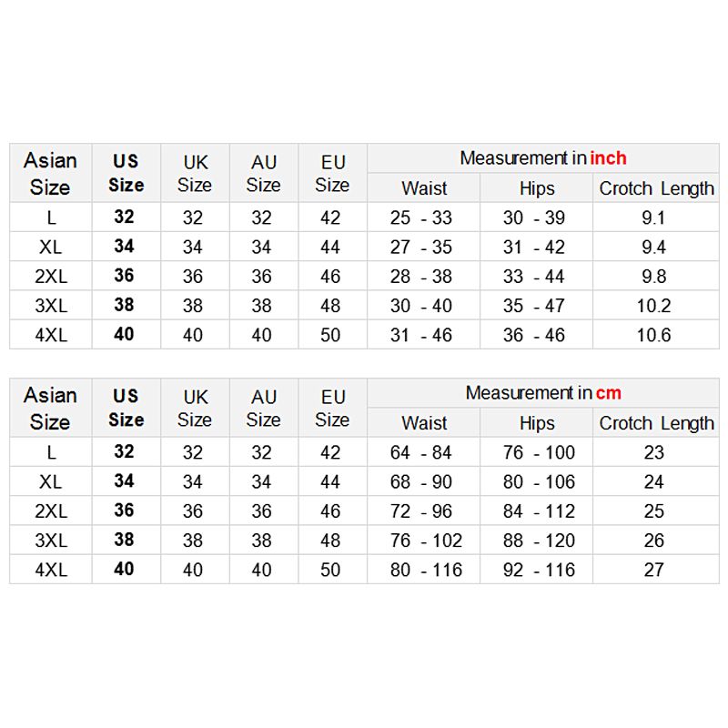The height and width of the screenshot is (728, 728).
Task: Select hips value 36 - 46
Action: (x=534, y=335)
